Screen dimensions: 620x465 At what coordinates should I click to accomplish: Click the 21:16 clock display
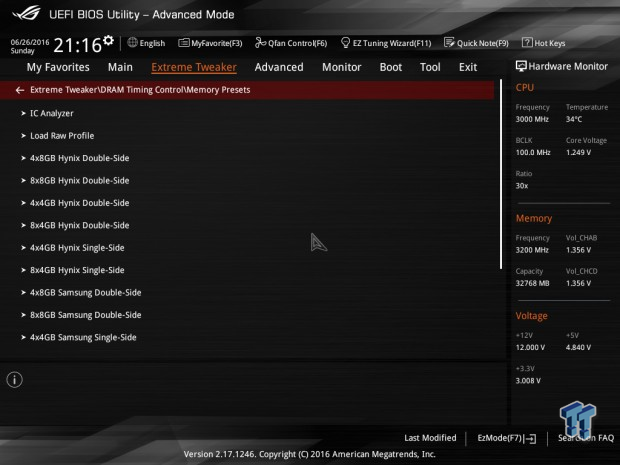click(x=78, y=45)
